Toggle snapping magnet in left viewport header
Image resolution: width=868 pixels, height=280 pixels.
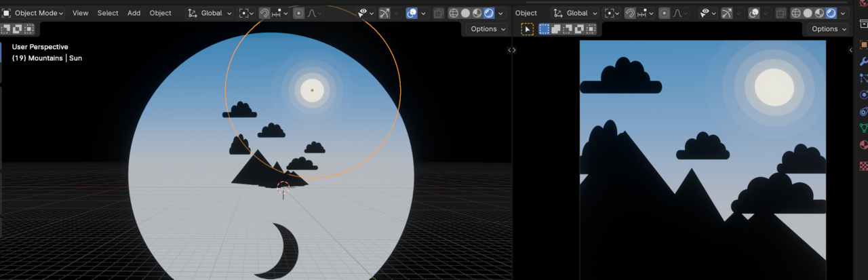coord(264,13)
